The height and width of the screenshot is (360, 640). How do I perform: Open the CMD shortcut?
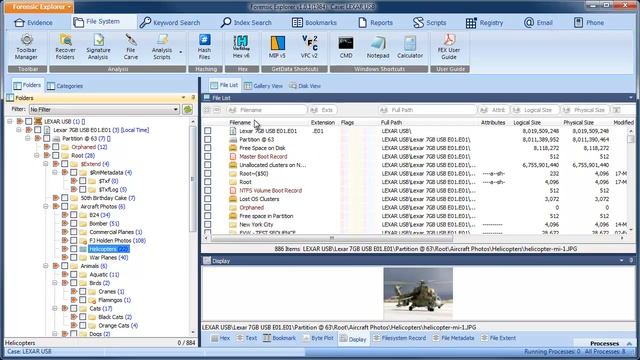pyautogui.click(x=346, y=47)
